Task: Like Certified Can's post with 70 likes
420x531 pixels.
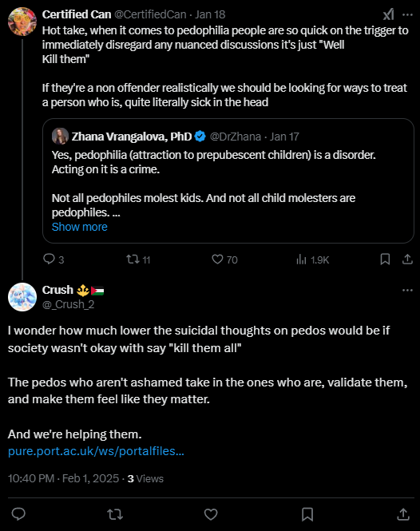Action: (x=224, y=260)
